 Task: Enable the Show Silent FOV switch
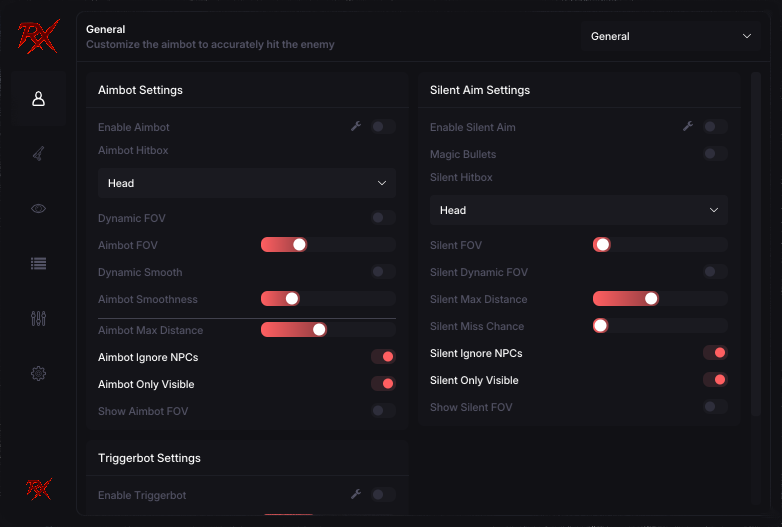click(x=715, y=406)
